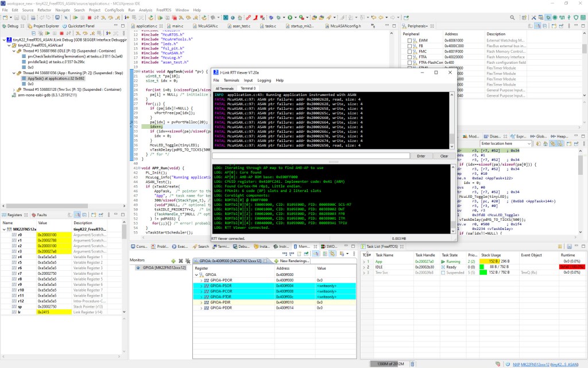Open the Logging menu in RTT Viewer

click(264, 80)
